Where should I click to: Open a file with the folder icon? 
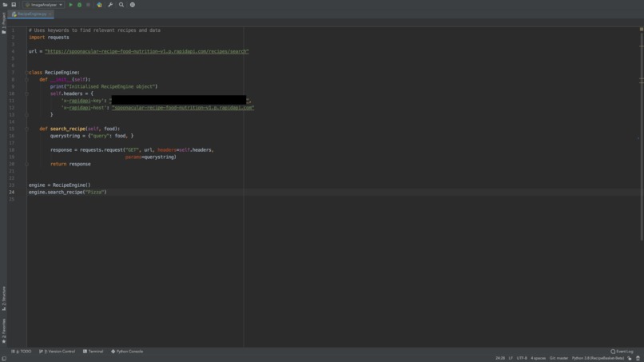5,5
